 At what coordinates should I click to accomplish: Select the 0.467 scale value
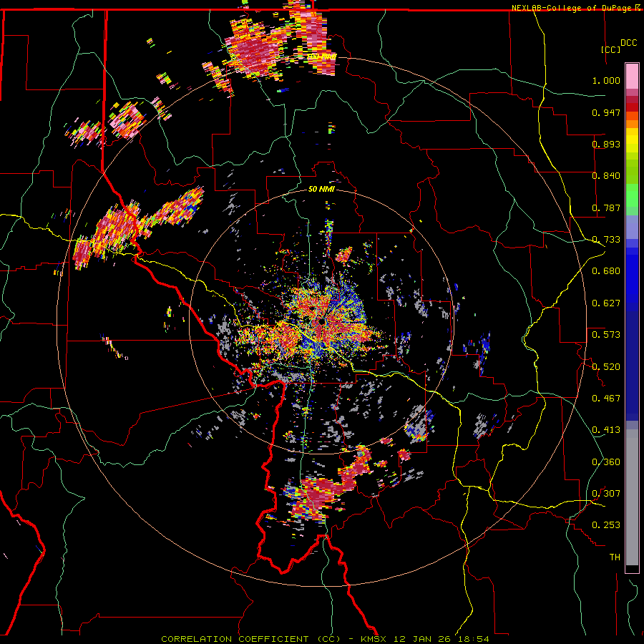click(x=606, y=398)
